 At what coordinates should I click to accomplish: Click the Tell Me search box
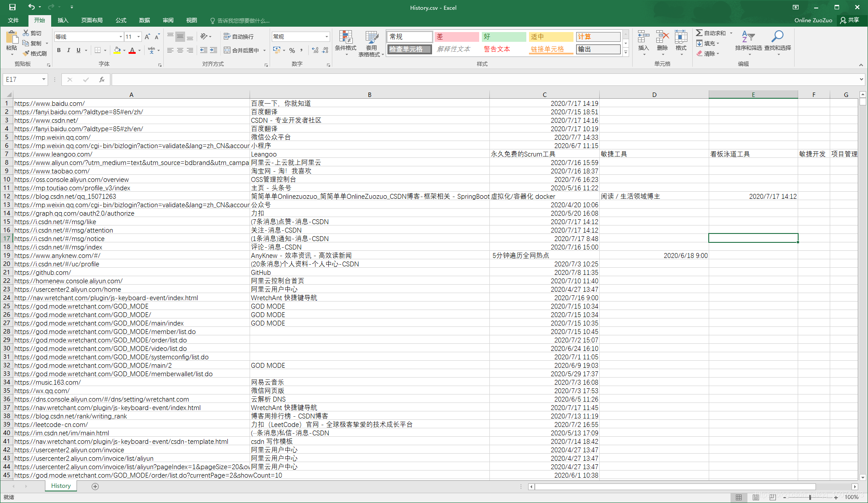[x=240, y=20]
